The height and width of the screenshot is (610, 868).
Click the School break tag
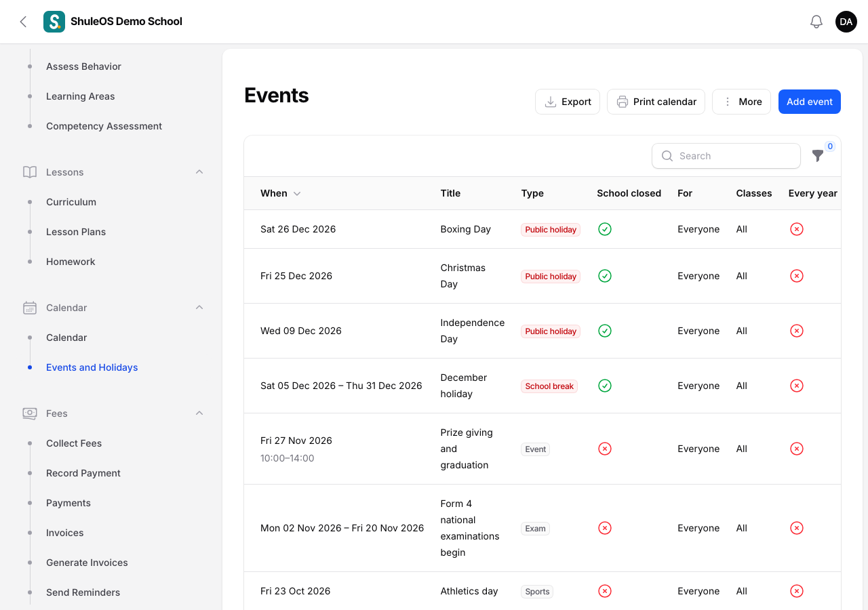pos(549,386)
